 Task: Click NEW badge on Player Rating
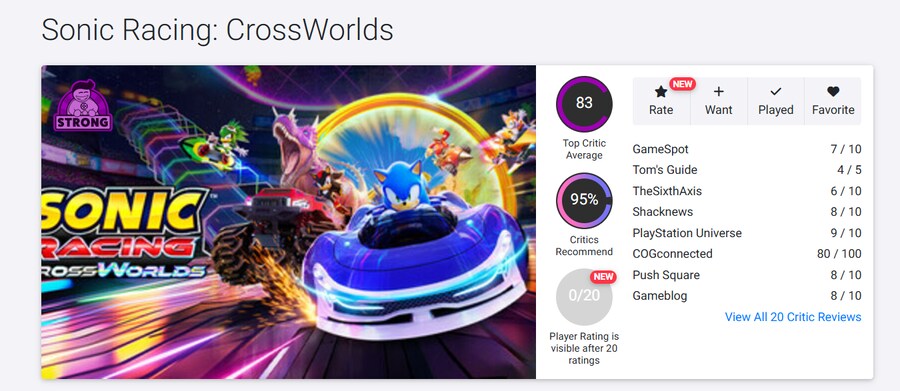pos(603,277)
